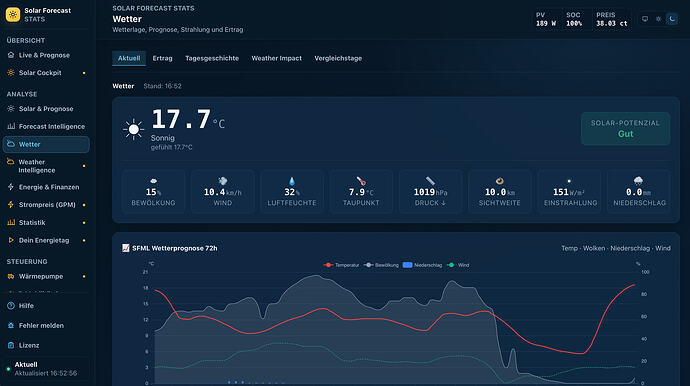Click the 'gefühlt 17.7°C' text
This screenshot has height=386, width=690.
click(x=172, y=147)
